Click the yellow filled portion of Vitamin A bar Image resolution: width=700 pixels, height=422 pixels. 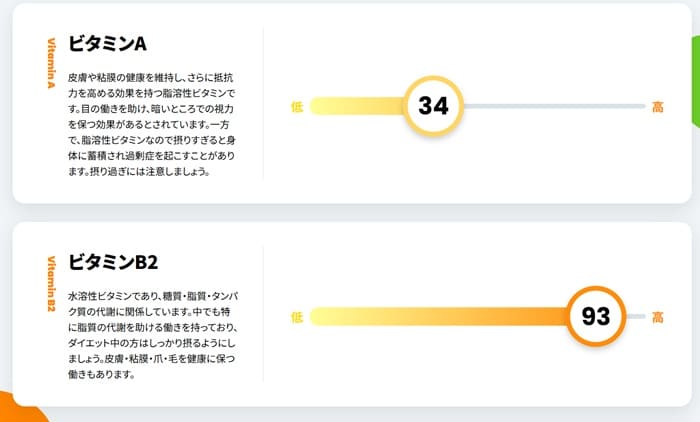pyautogui.click(x=357, y=106)
